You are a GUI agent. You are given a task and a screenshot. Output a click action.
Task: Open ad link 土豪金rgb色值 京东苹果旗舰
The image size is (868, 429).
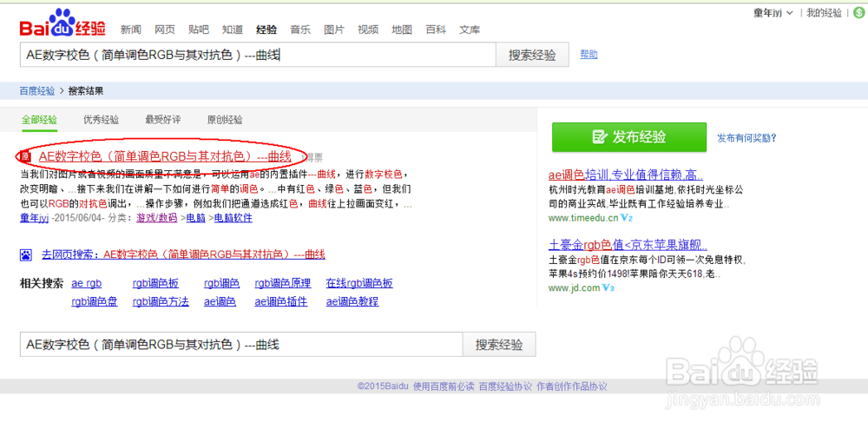(628, 245)
